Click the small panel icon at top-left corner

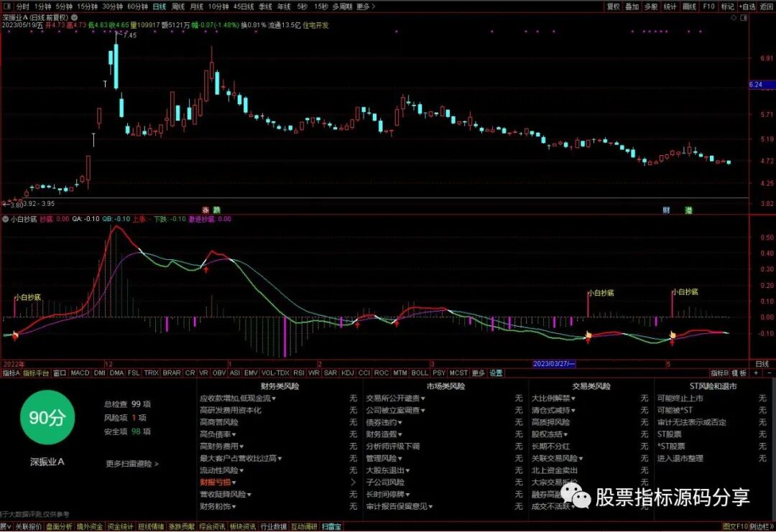click(7, 6)
